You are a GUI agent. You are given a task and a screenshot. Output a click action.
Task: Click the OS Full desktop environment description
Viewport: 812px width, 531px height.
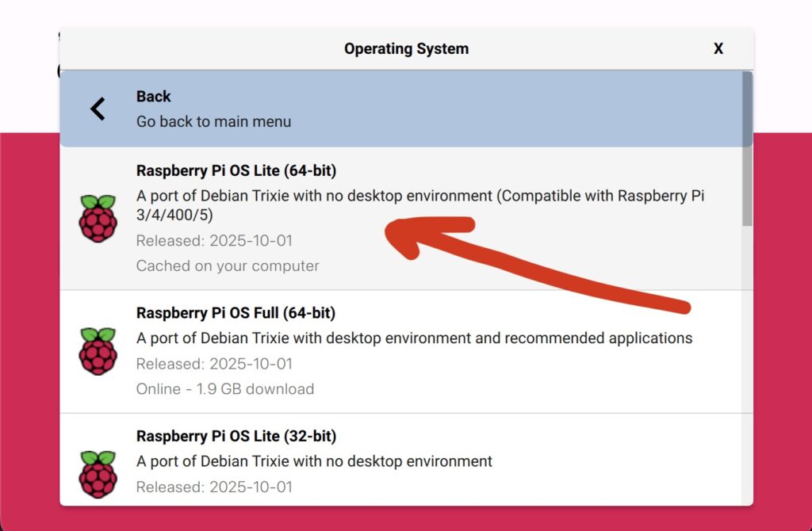(414, 338)
